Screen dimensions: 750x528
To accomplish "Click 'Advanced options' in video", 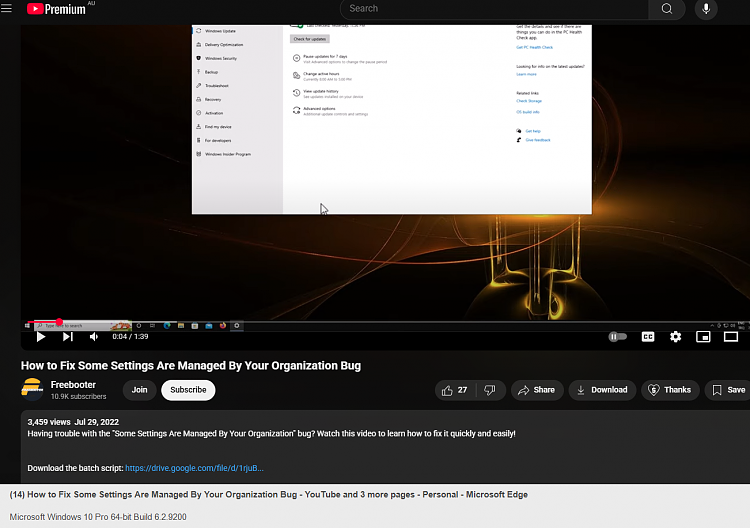I will click(x=319, y=109).
